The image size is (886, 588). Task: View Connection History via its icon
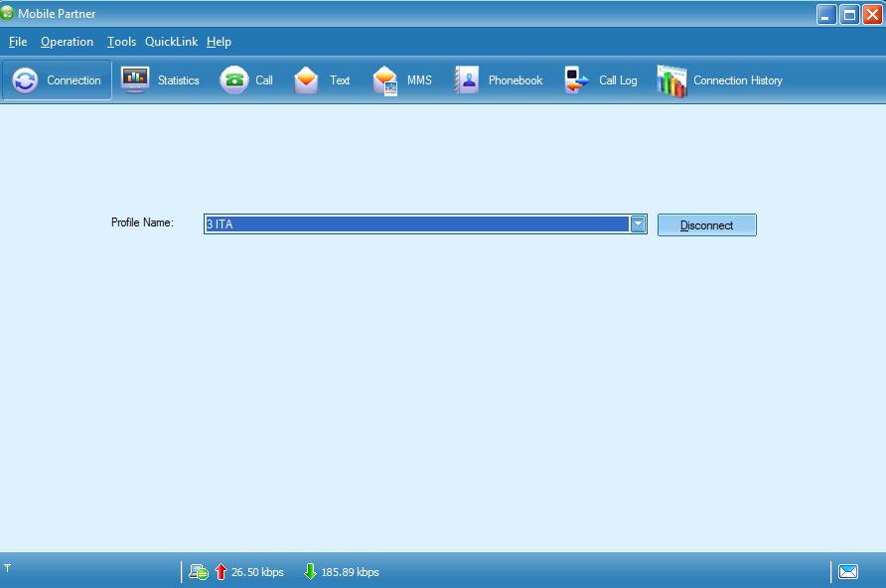671,78
